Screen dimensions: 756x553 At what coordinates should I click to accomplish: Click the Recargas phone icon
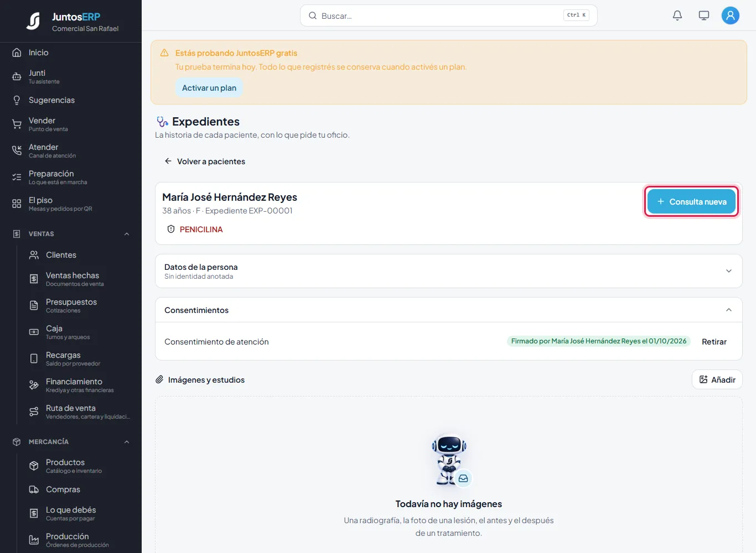(x=34, y=359)
